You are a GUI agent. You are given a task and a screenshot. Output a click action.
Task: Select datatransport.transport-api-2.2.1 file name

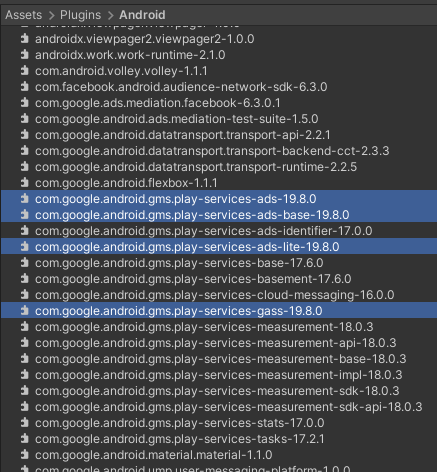click(183, 135)
